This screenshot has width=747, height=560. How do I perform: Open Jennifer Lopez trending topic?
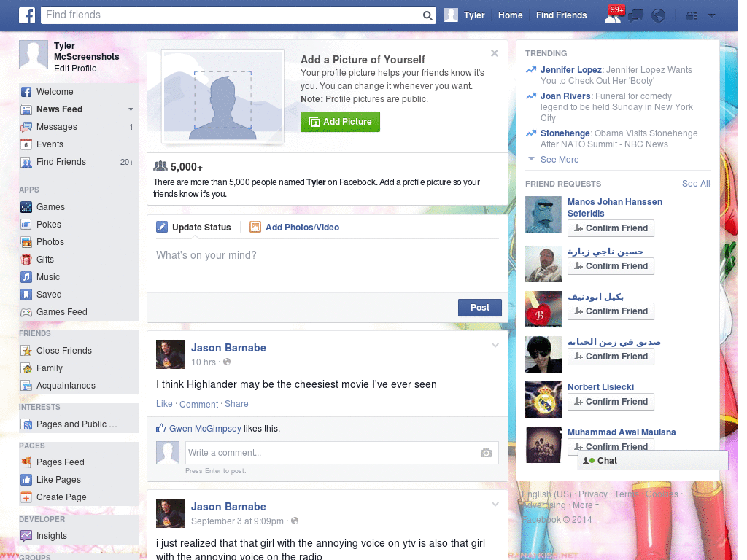pyautogui.click(x=570, y=70)
